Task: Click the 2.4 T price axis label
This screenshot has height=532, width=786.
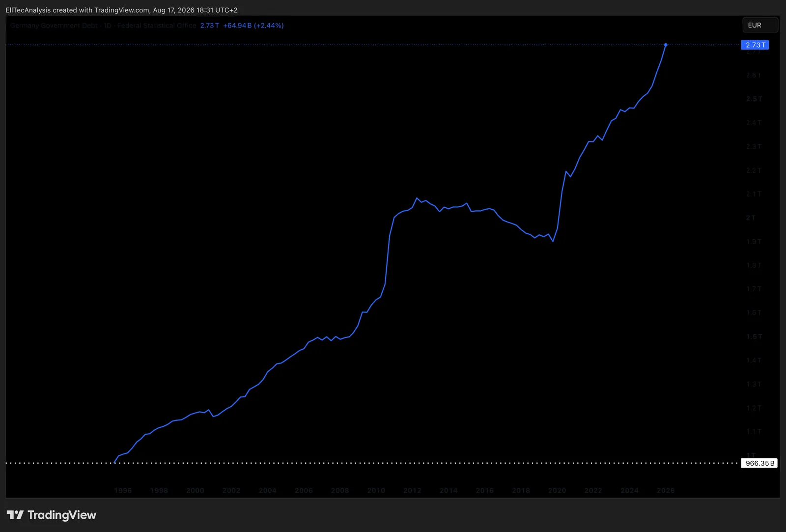Action: point(754,123)
